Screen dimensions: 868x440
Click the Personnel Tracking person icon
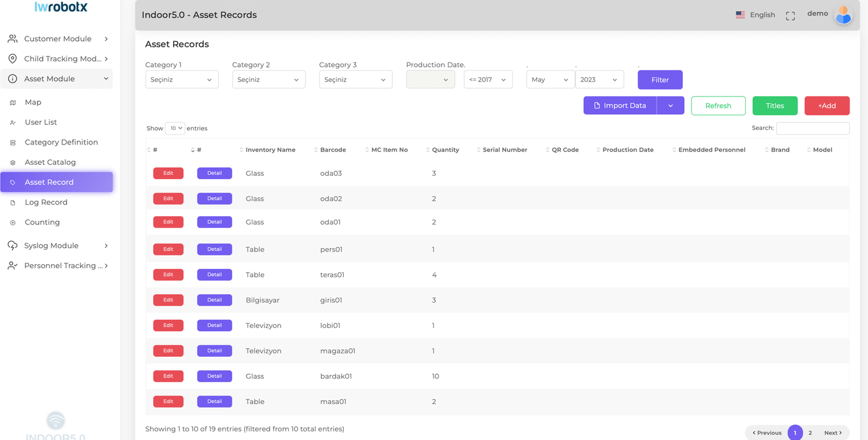pyautogui.click(x=12, y=266)
